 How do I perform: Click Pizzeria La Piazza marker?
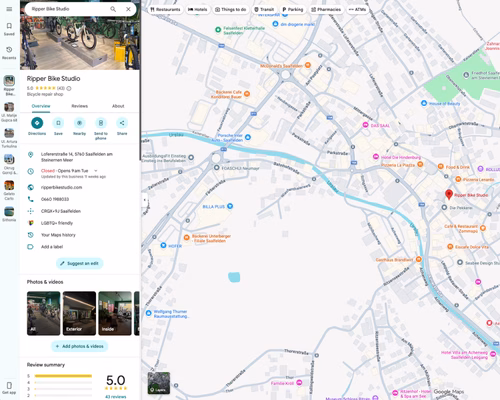pos(420,164)
